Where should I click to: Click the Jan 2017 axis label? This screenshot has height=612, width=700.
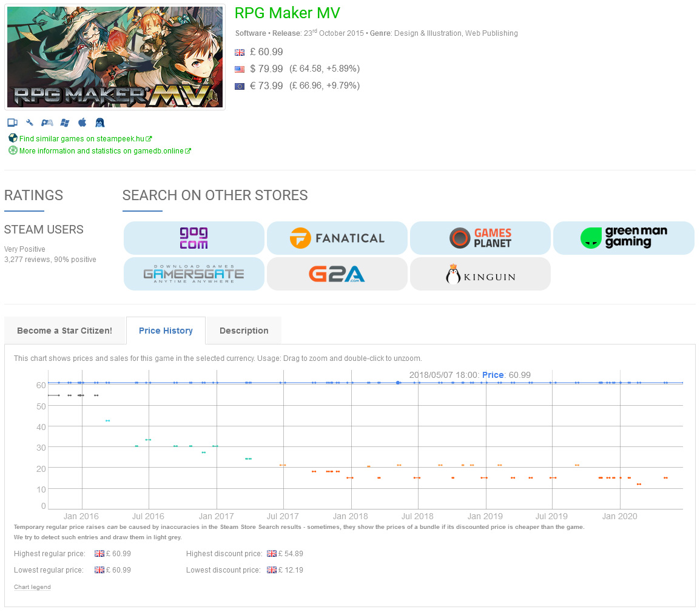(216, 516)
